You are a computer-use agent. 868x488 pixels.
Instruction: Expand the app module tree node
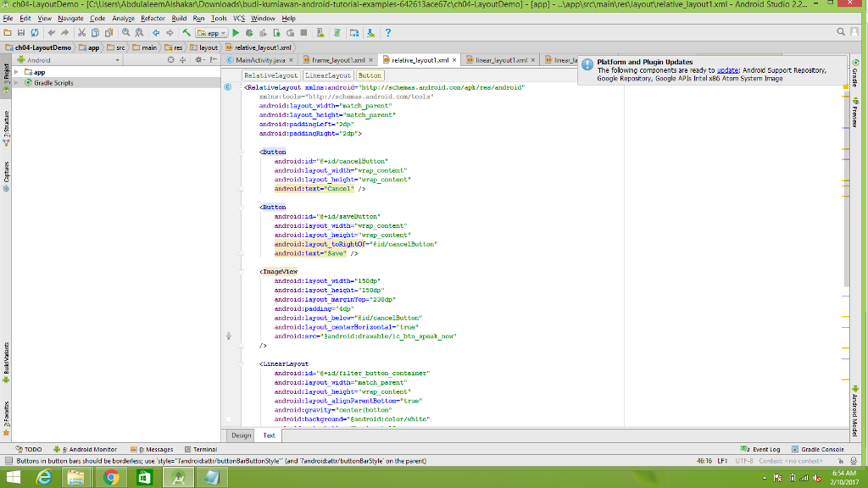(x=17, y=72)
